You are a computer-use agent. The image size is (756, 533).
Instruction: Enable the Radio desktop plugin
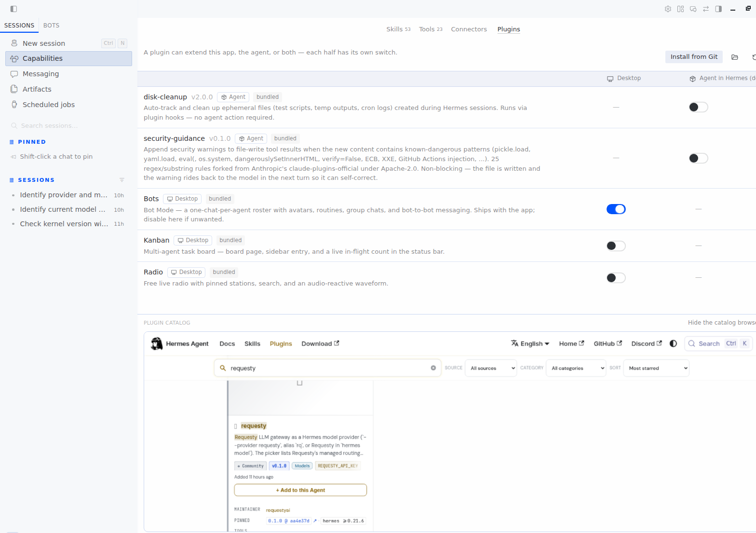coord(616,278)
